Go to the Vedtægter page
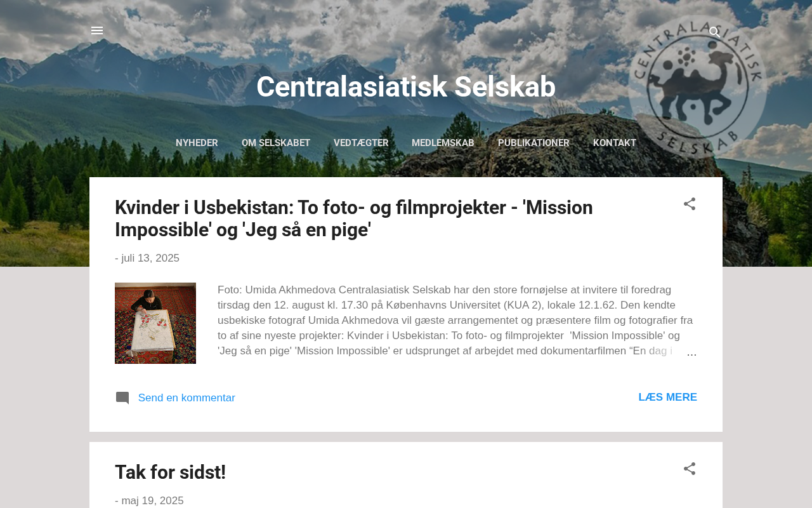 click(361, 143)
